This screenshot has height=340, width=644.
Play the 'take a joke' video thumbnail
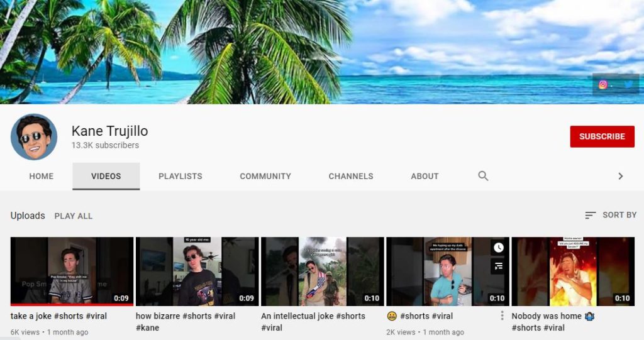[72, 271]
